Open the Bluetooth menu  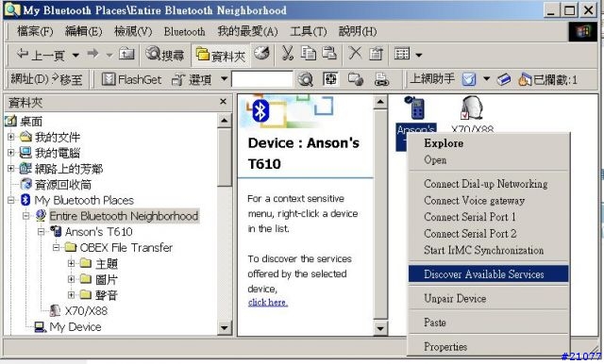coord(185,31)
